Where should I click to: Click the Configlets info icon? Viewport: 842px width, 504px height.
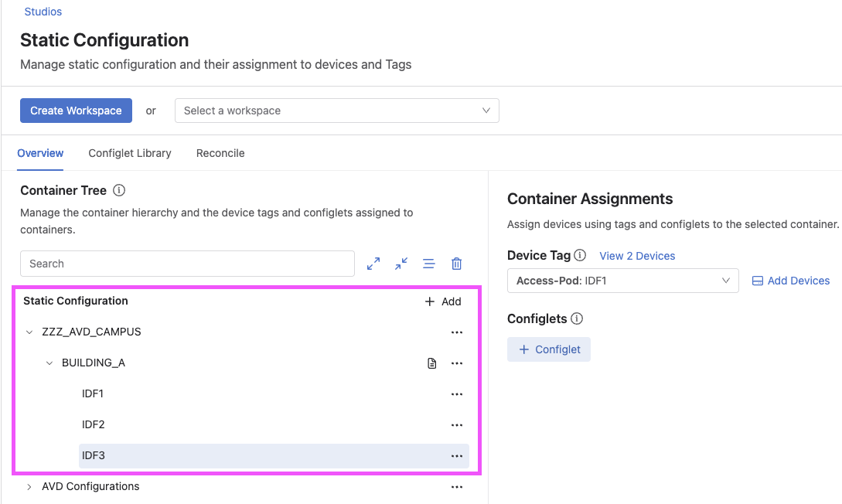click(x=577, y=318)
